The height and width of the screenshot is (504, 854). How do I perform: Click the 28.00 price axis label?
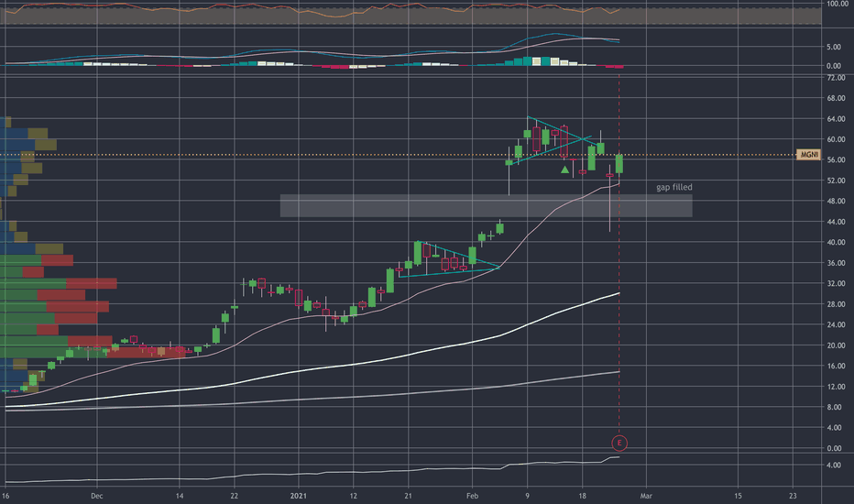(x=836, y=304)
